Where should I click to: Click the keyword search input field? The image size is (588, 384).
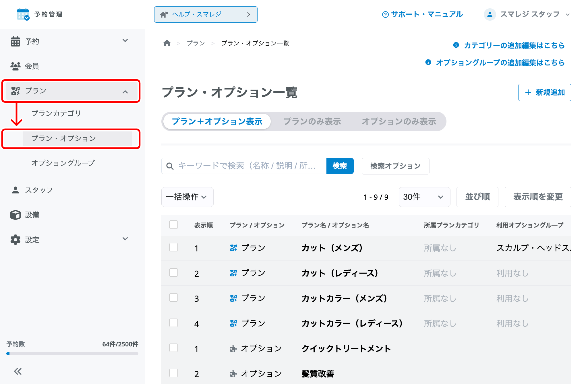coord(244,166)
